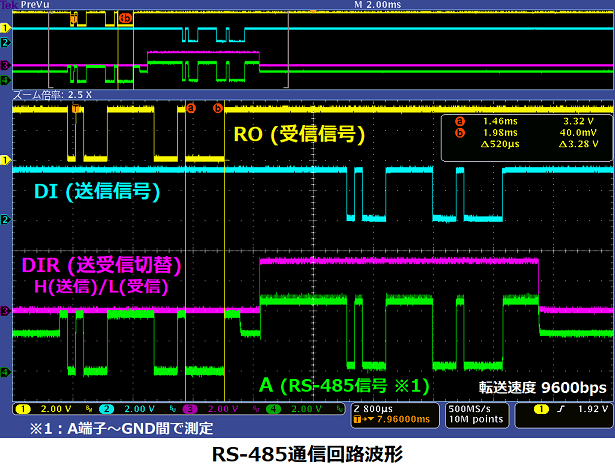The width and height of the screenshot is (615, 468).
Task: Click the DI (送信信号) label
Action: pos(97,192)
